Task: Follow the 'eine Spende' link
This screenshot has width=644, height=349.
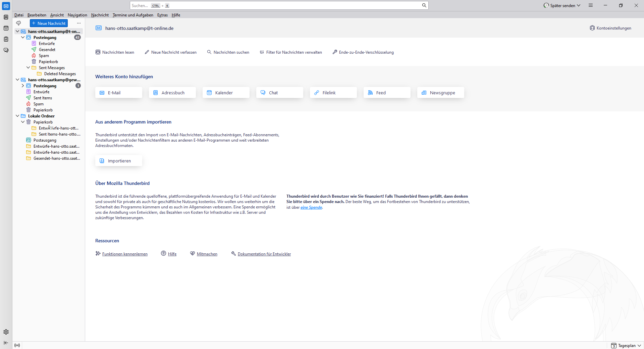Action: click(311, 207)
